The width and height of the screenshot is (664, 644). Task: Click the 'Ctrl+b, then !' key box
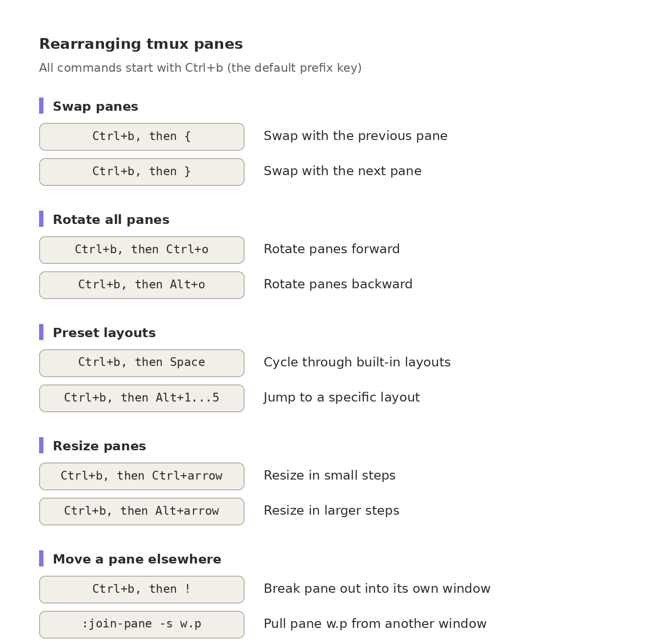point(142,589)
